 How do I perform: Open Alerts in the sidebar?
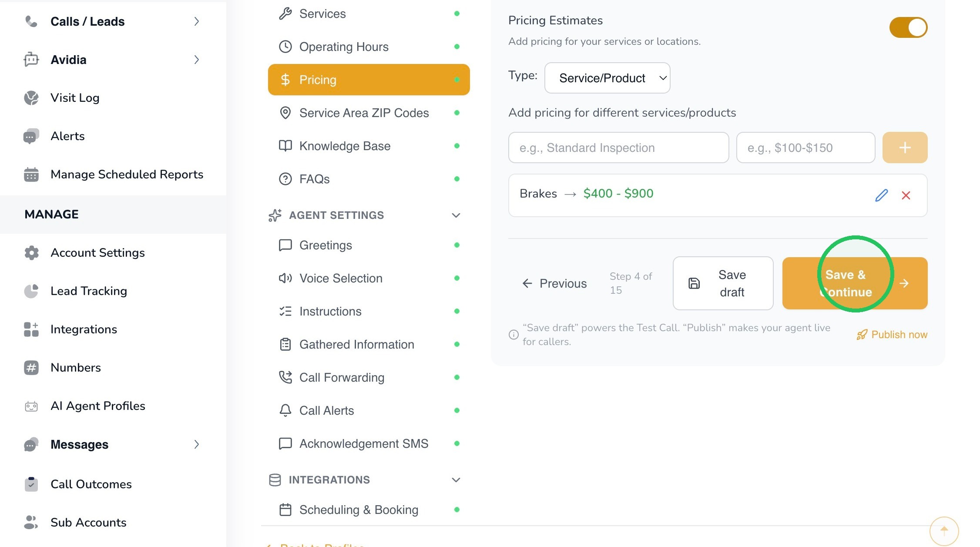(x=67, y=136)
